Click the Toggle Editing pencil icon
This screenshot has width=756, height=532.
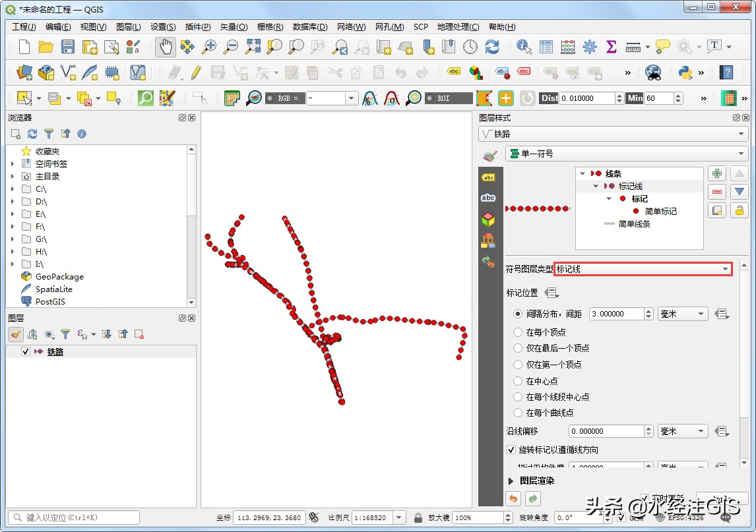pyautogui.click(x=196, y=73)
